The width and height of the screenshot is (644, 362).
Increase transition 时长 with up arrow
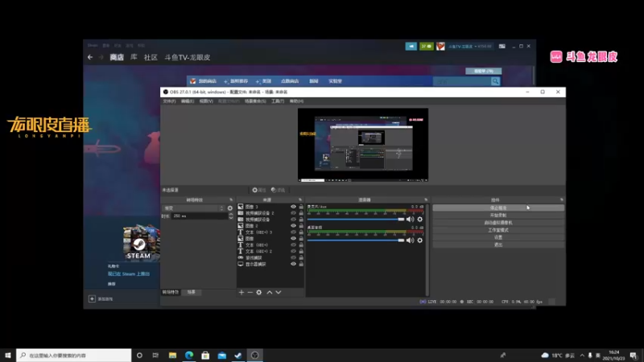point(231,214)
